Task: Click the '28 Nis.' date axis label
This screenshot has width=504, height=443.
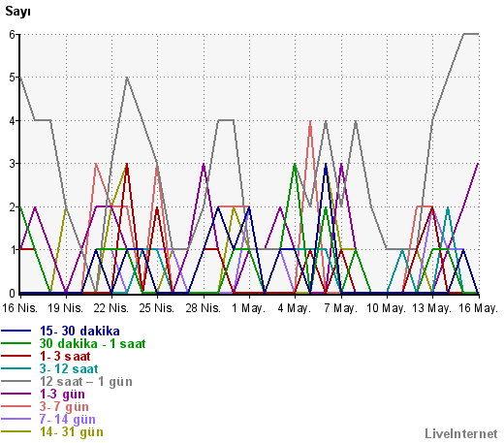Action: click(x=204, y=308)
